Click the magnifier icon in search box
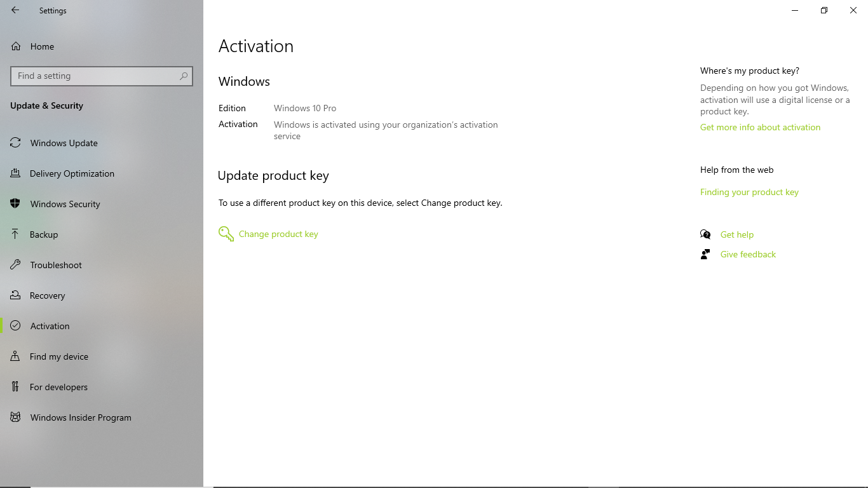Image resolution: width=868 pixels, height=488 pixels. [184, 76]
